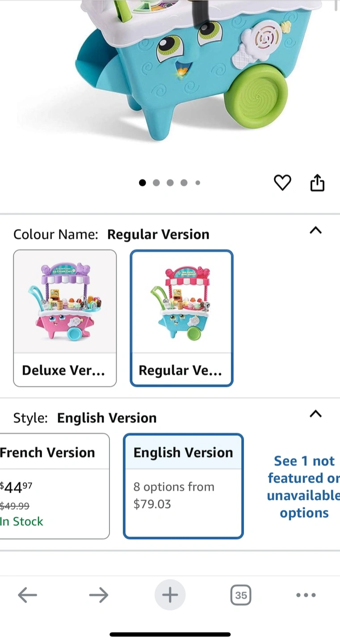
Task: Tap the share icon
Action: click(x=317, y=182)
